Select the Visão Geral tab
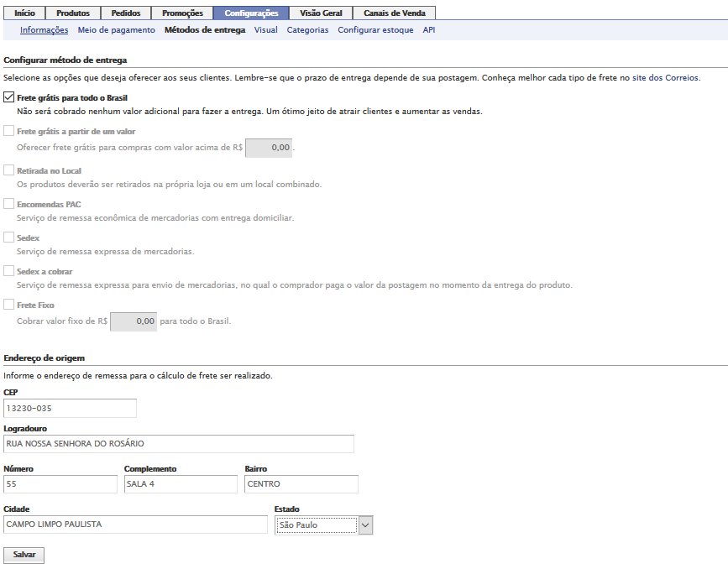728x569 pixels. coord(321,13)
